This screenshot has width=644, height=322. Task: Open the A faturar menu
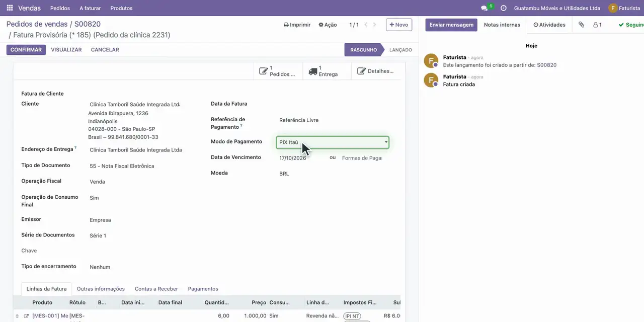pos(90,8)
